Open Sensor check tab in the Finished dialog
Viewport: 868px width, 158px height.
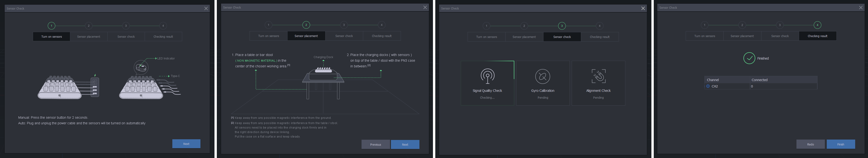(x=780, y=36)
